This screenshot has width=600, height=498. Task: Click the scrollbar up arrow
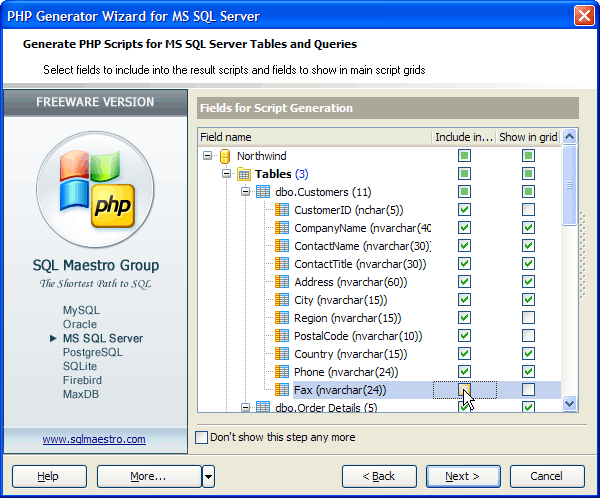(569, 137)
